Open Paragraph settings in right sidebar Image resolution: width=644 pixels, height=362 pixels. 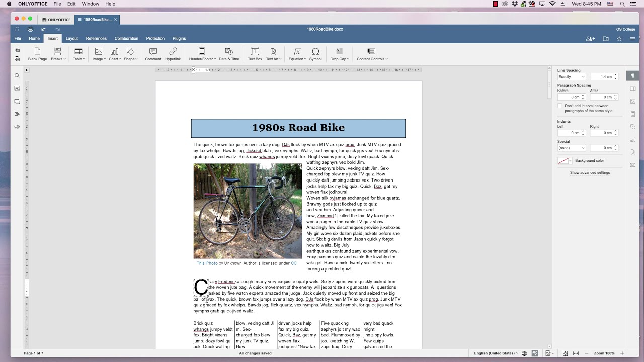pyautogui.click(x=632, y=76)
